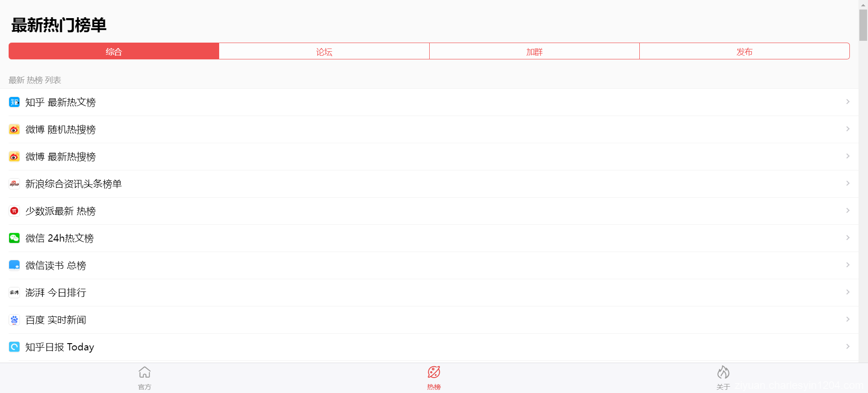Click the Baidu paw icon for 实时新闻

[14, 320]
